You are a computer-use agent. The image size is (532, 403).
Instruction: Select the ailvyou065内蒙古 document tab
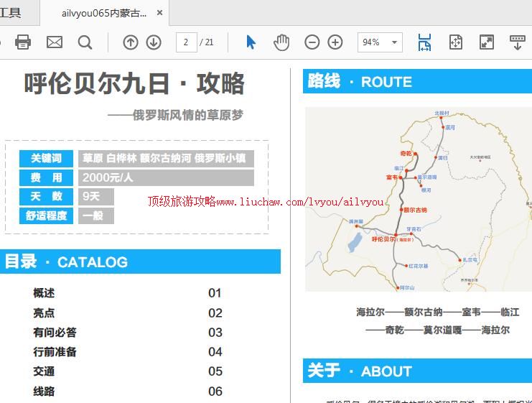[104, 13]
